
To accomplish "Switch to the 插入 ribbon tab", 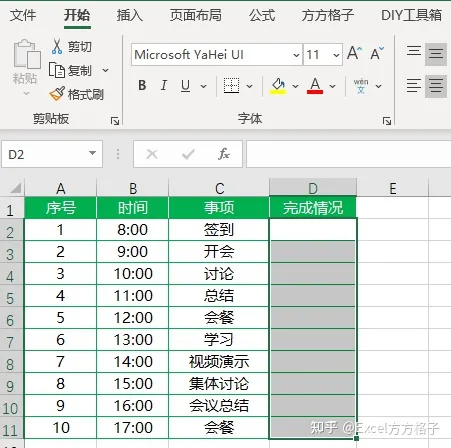I will point(130,15).
